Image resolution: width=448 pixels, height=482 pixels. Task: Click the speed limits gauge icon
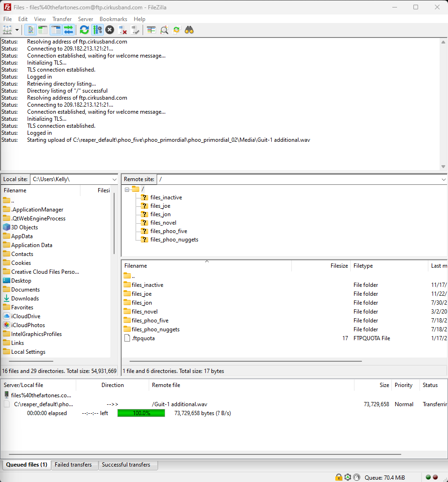(357, 477)
